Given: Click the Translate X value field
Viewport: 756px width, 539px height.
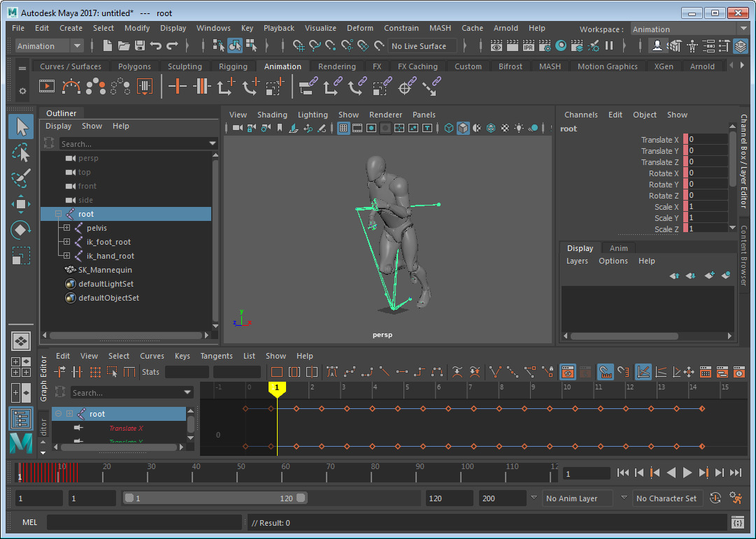Looking at the screenshot, I should click(x=708, y=140).
